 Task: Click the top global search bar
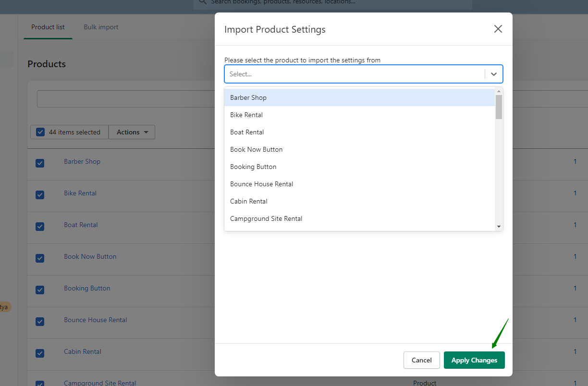pyautogui.click(x=332, y=4)
